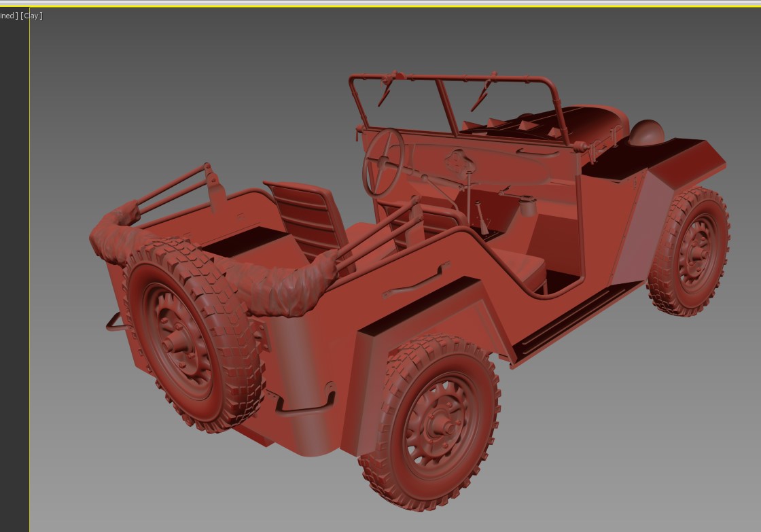Select the rear right wheel of the jeep
This screenshot has width=761, height=532.
coord(438,421)
